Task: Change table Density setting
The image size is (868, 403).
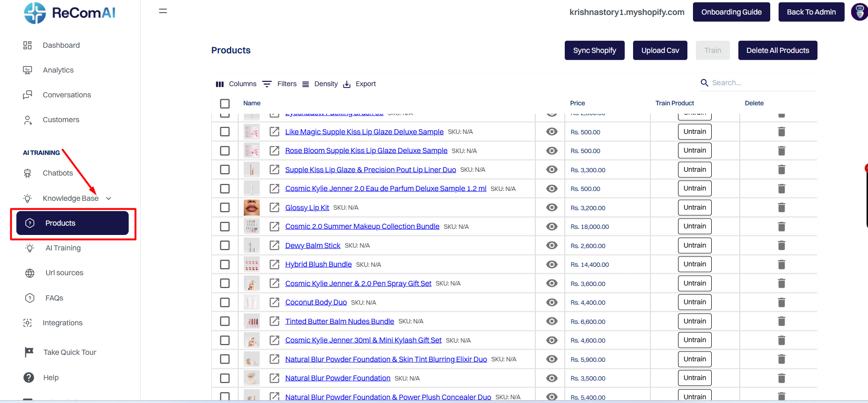Action: tap(320, 84)
